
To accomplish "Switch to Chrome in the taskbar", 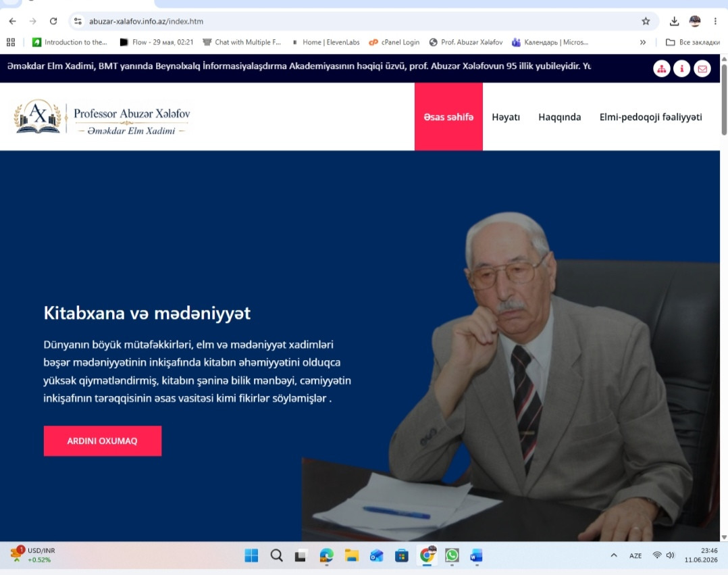I will coord(427,555).
